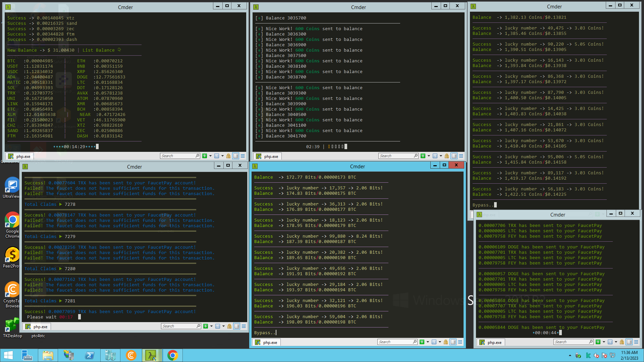
Task: Click console number icon in Total Claims Cmder window
Action: click(218, 326)
